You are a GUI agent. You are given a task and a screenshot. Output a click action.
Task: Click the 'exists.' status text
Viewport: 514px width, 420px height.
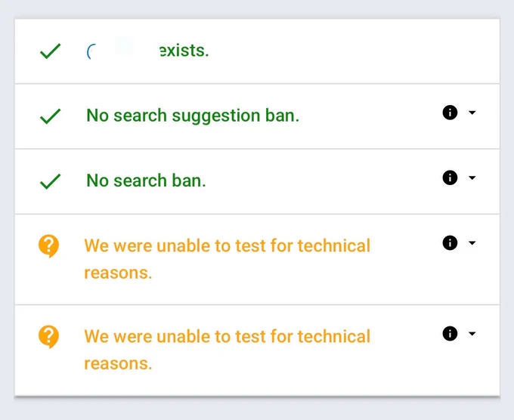click(184, 51)
